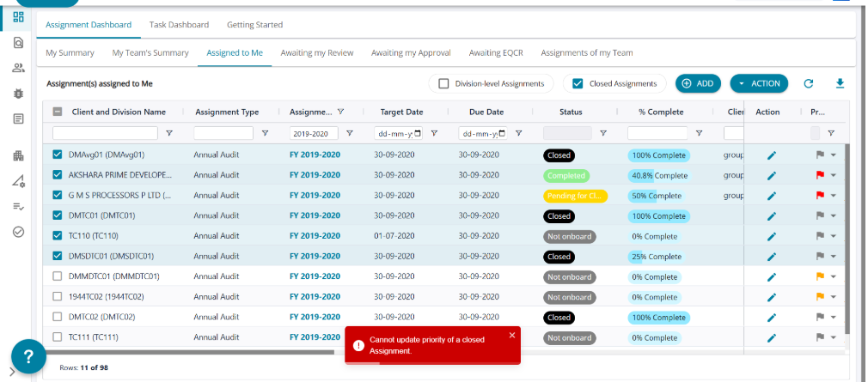The image size is (868, 382).
Task: Open the help question mark button
Action: [x=28, y=356]
